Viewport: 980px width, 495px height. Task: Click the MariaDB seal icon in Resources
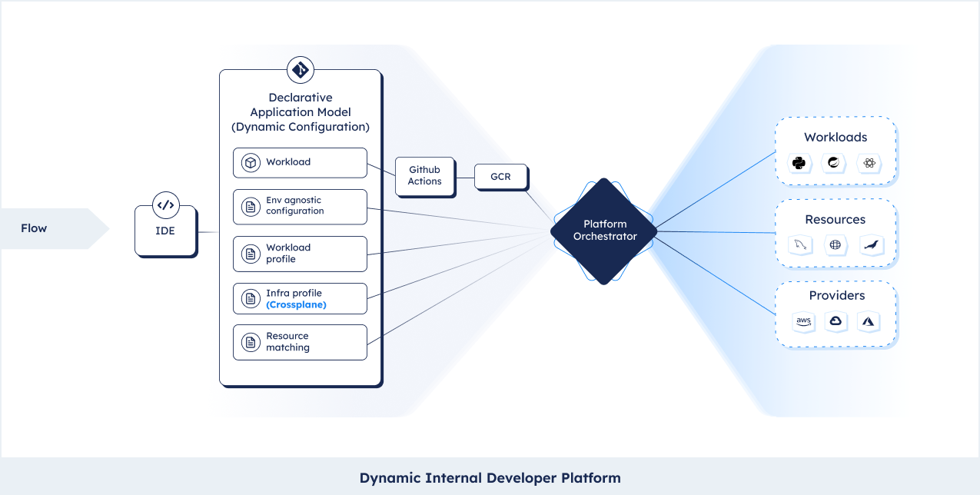(x=872, y=245)
